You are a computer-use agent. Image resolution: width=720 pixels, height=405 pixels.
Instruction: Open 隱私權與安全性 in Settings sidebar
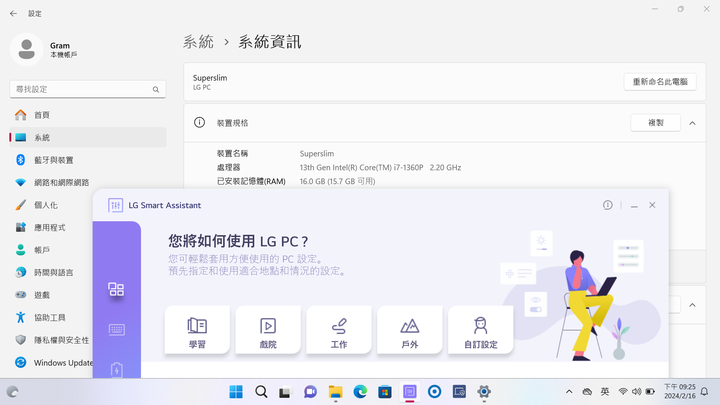51,340
